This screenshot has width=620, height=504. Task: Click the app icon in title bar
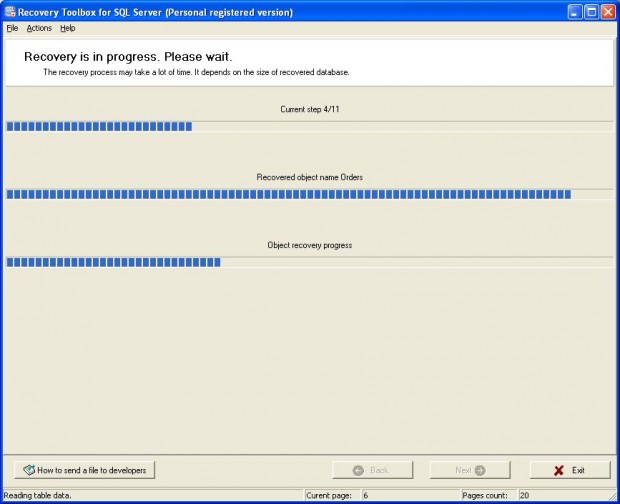click(10, 12)
